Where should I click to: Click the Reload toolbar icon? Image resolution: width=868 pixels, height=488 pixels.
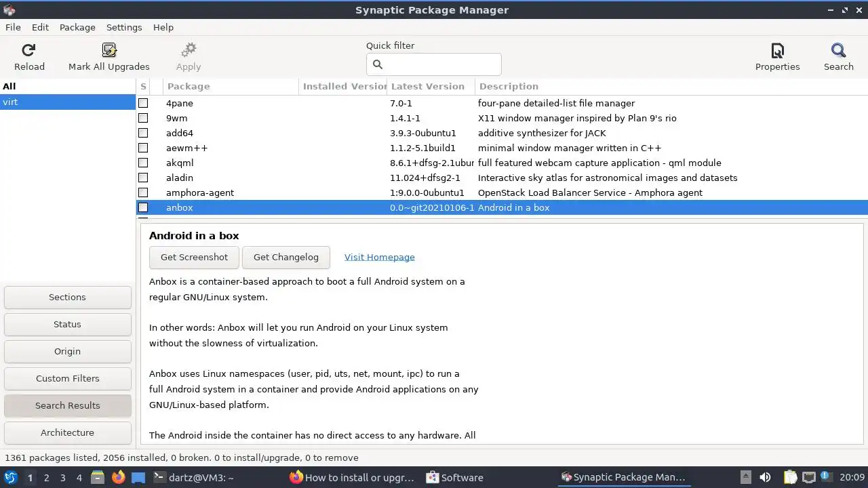(x=28, y=50)
